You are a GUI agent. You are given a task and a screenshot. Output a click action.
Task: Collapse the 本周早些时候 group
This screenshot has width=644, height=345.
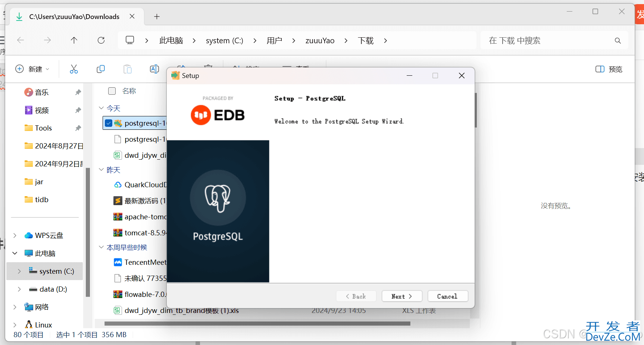[x=101, y=247]
